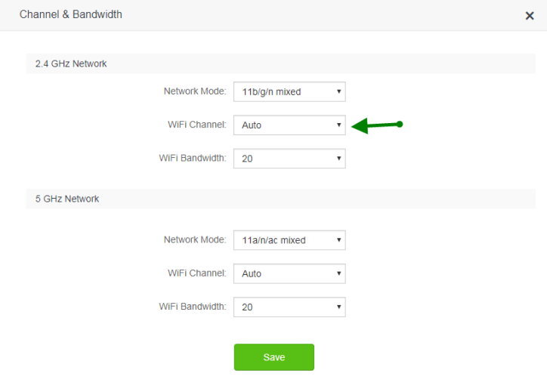Open the 5 GHz WiFi Bandwidth dropdown
The image size is (547, 392).
point(289,307)
